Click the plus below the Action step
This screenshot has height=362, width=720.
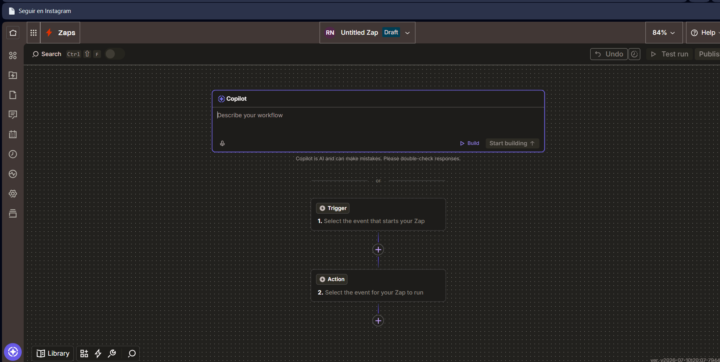pos(378,321)
